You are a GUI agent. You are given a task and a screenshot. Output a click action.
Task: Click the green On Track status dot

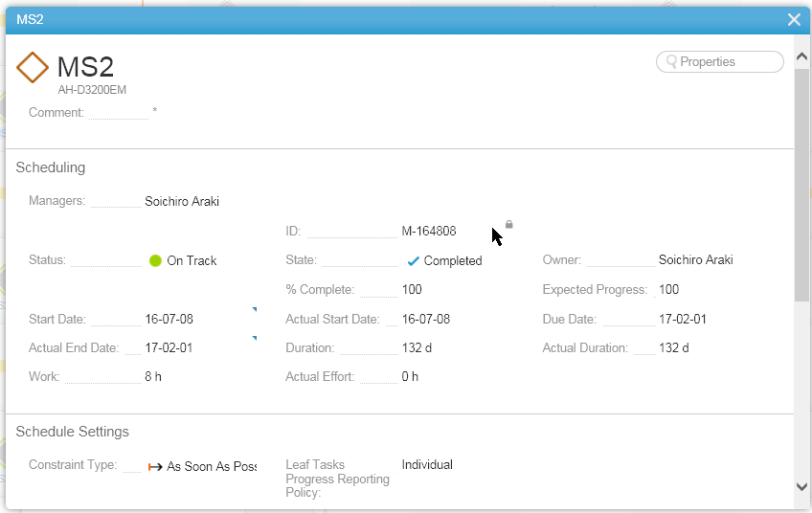(156, 260)
